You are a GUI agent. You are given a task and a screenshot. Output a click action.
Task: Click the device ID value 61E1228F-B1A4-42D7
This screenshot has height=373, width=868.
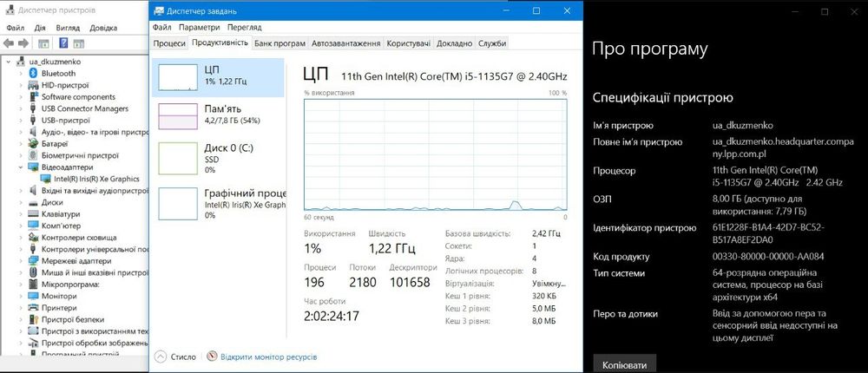pos(768,234)
